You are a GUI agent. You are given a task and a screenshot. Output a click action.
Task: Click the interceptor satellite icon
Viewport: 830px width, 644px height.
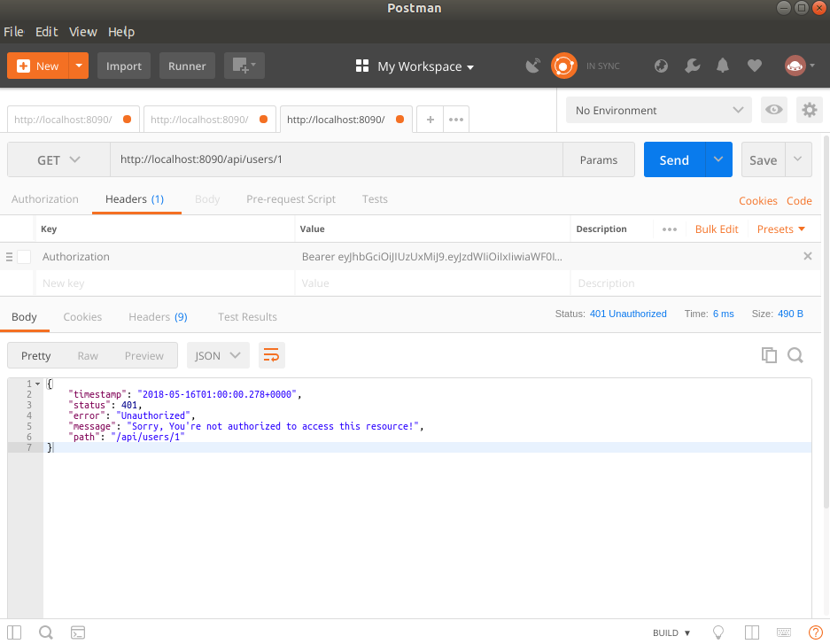pyautogui.click(x=533, y=66)
